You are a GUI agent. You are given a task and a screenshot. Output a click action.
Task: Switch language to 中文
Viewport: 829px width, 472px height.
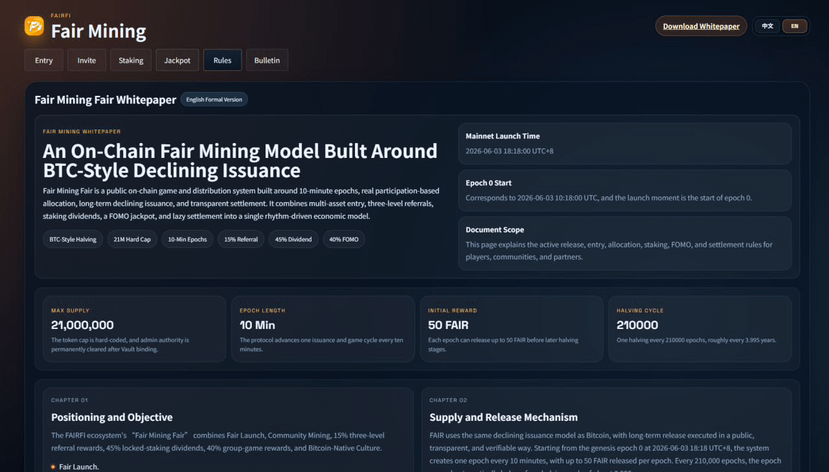(768, 26)
